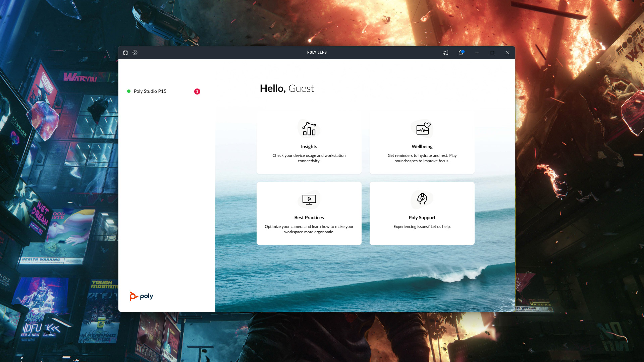The width and height of the screenshot is (644, 362).
Task: Click the Poly logo in sidebar
Action: point(141,296)
